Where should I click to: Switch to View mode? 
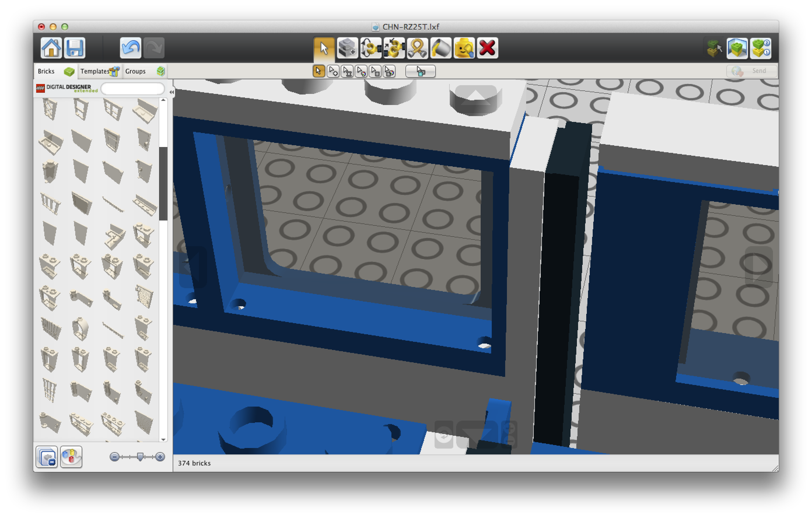click(736, 48)
